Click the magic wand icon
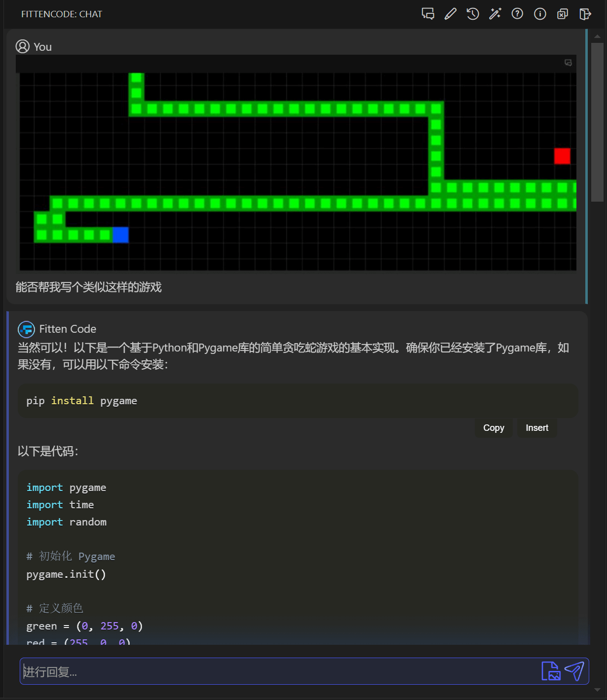Image resolution: width=607 pixels, height=700 pixels. (495, 14)
